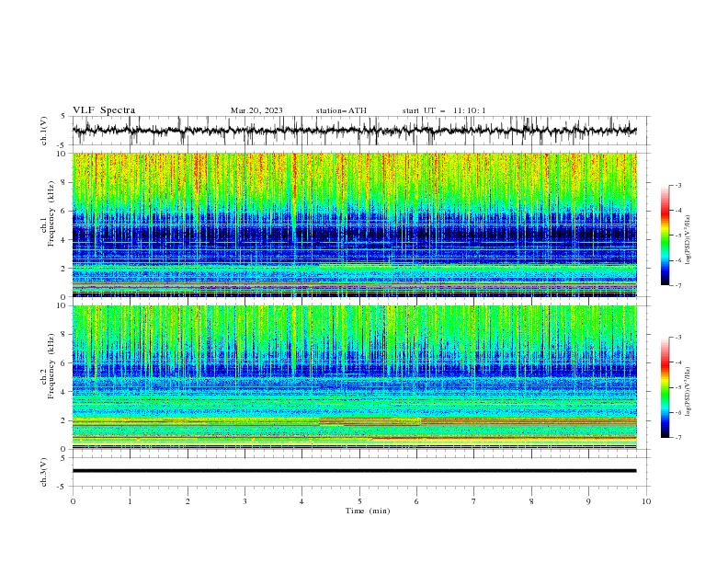Click the lower color bar "-7" label
This screenshot has height=563, width=728.
point(678,437)
